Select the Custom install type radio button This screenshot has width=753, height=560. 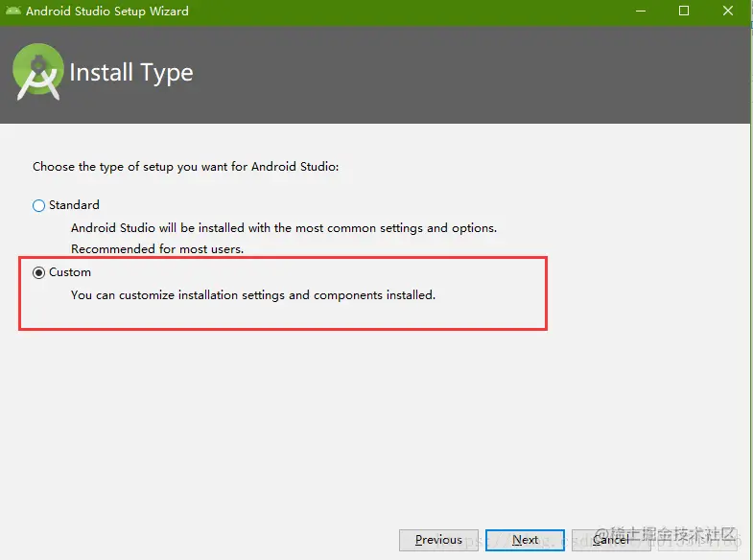tap(39, 272)
